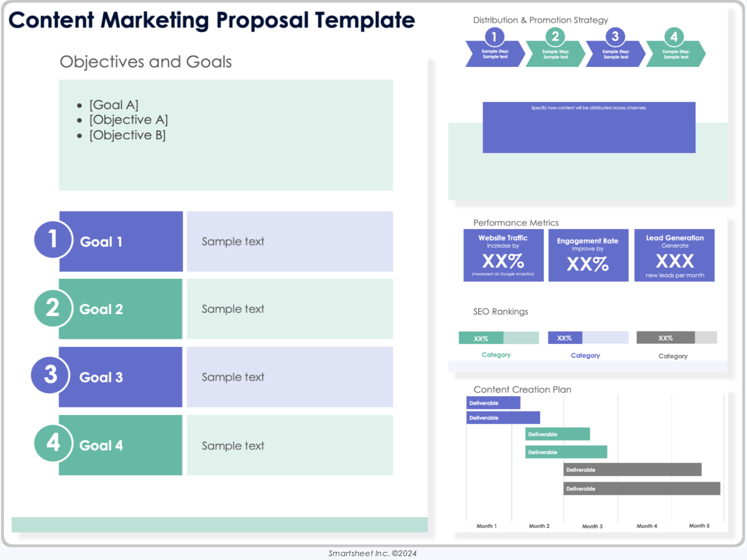Click the Performance Metrics heading
Screen dimensions: 747x560
coord(516,223)
